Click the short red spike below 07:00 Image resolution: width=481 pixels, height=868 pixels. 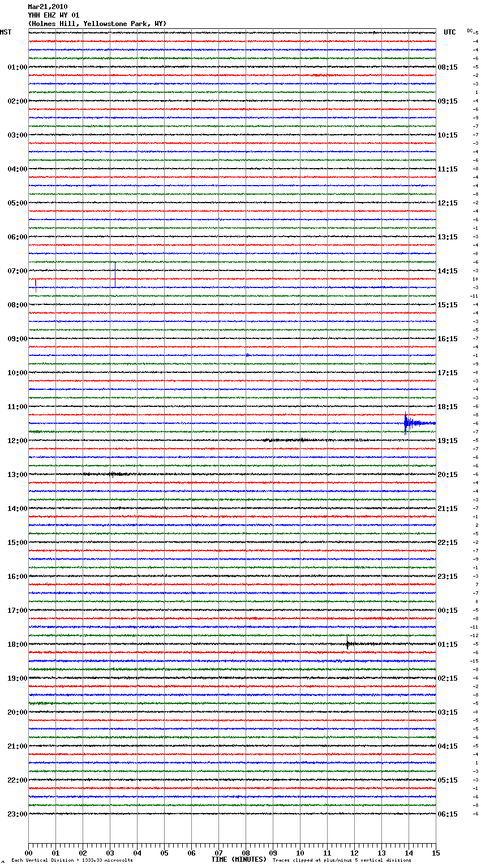[36, 284]
